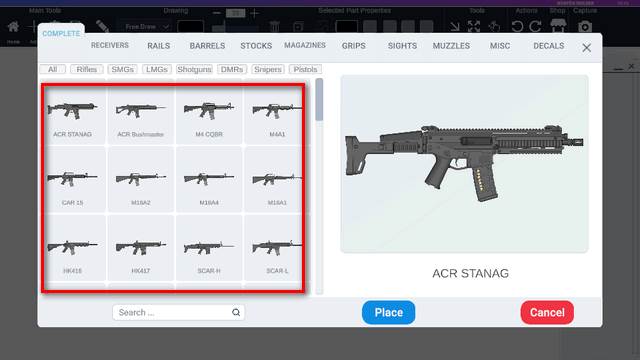Switch to the COMPLETE tab
Image resolution: width=640 pixels, height=360 pixels.
61,33
